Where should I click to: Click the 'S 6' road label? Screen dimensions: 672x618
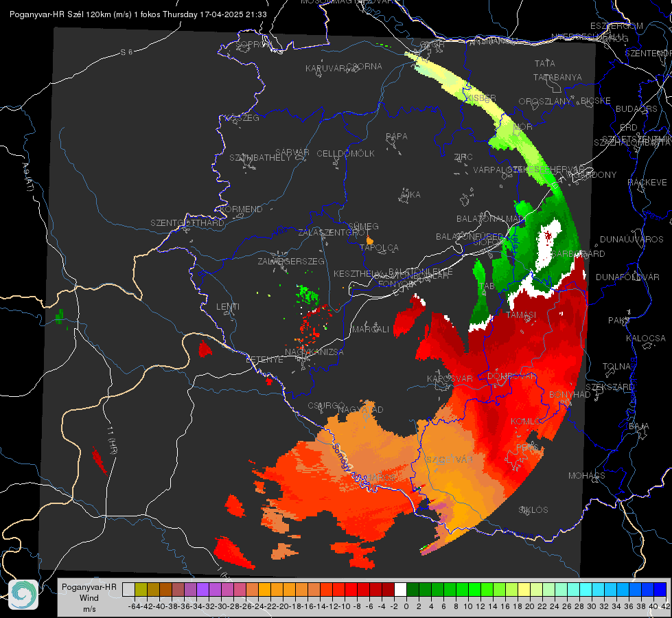pyautogui.click(x=126, y=52)
